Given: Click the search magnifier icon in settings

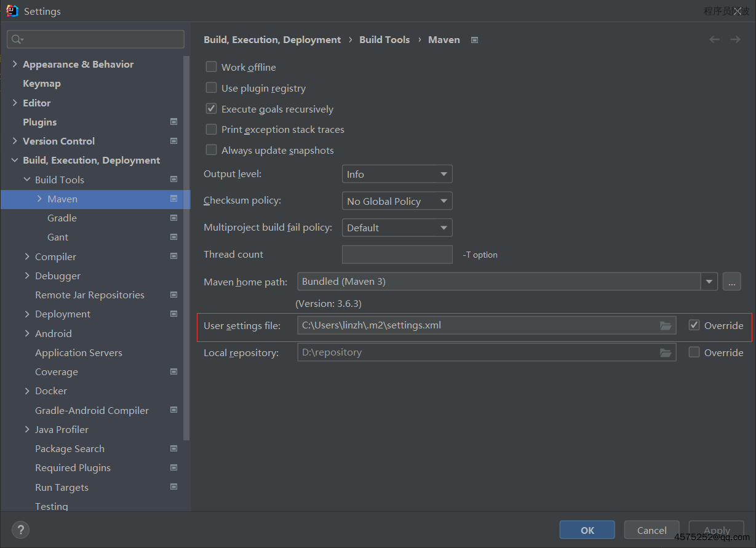Looking at the screenshot, I should [17, 39].
